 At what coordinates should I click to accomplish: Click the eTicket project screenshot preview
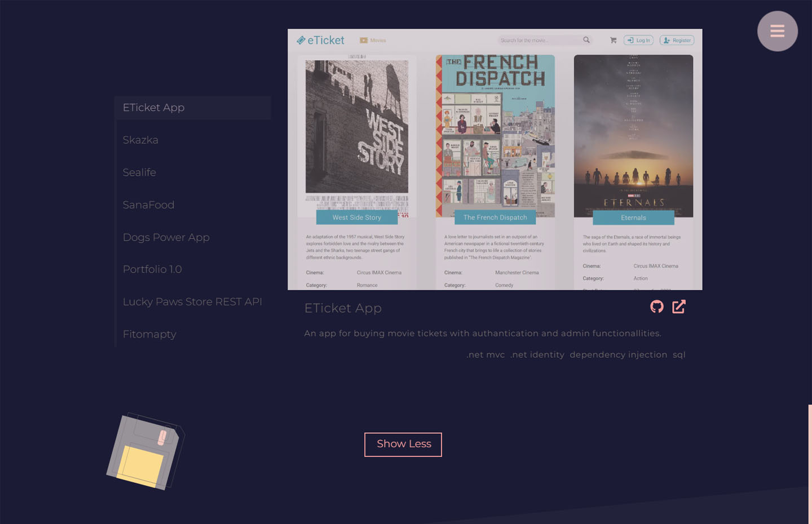[495, 159]
